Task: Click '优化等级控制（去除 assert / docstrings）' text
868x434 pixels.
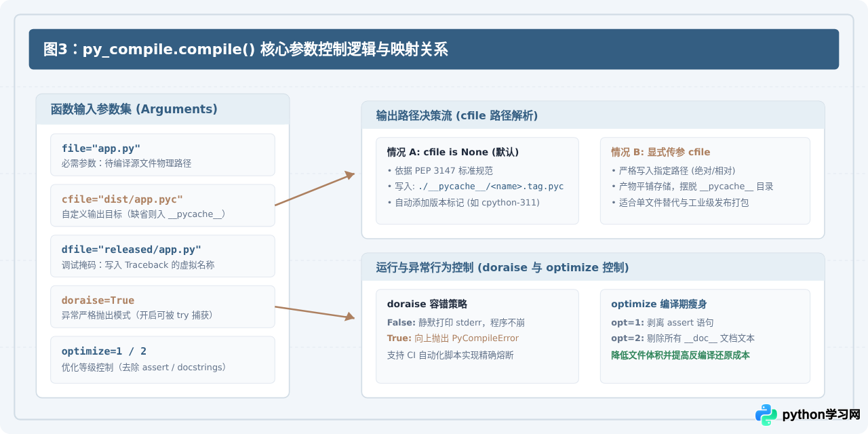Action: click(146, 368)
